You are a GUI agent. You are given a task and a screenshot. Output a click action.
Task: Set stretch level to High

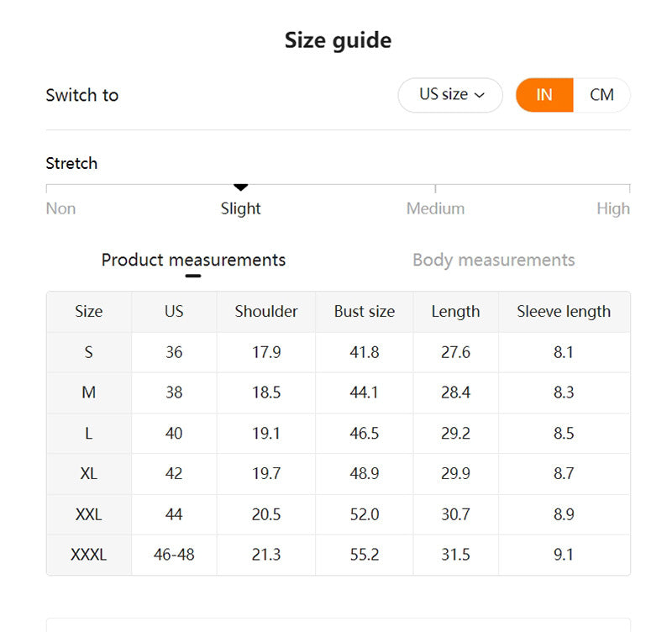(613, 208)
